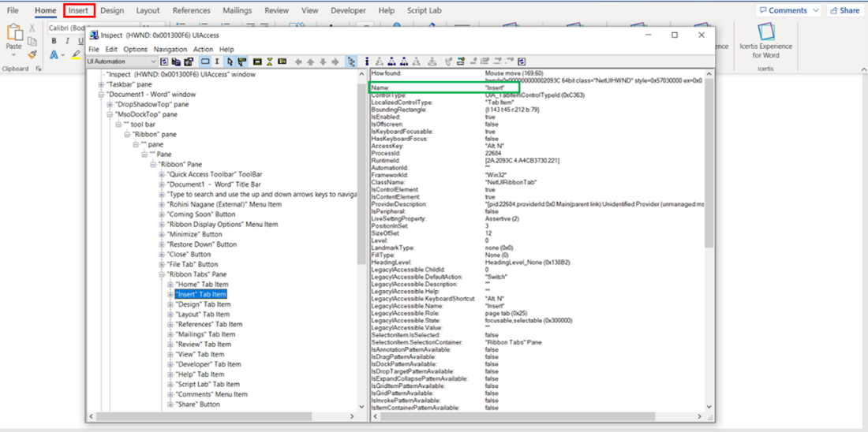Open the Options menu in Inspect
This screenshot has width=868, height=432.
tap(135, 49)
